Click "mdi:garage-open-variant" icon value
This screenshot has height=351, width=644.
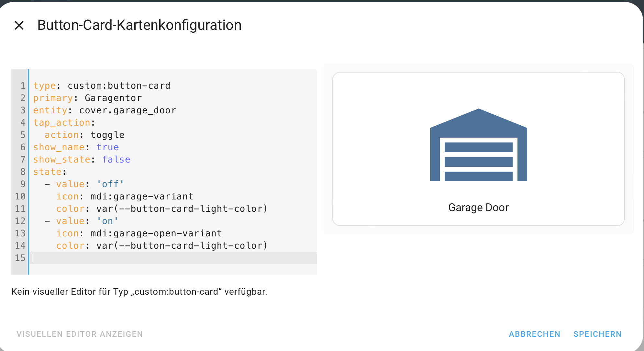click(156, 233)
